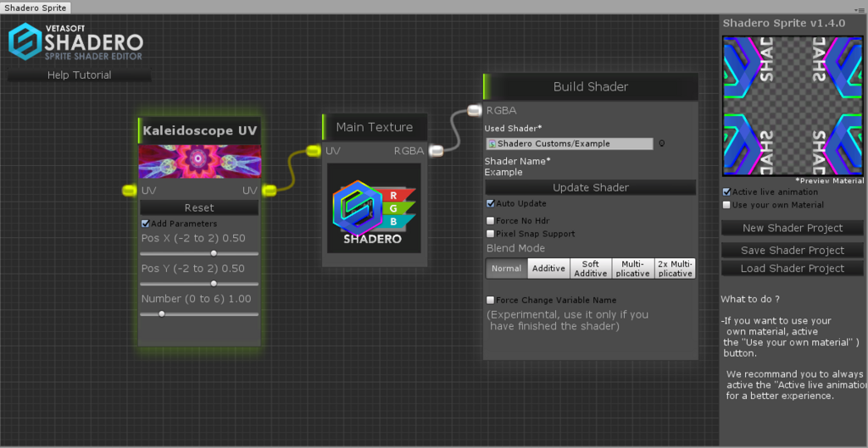This screenshot has height=448, width=868.
Task: Select the Multiplicative blend mode
Action: coord(632,268)
